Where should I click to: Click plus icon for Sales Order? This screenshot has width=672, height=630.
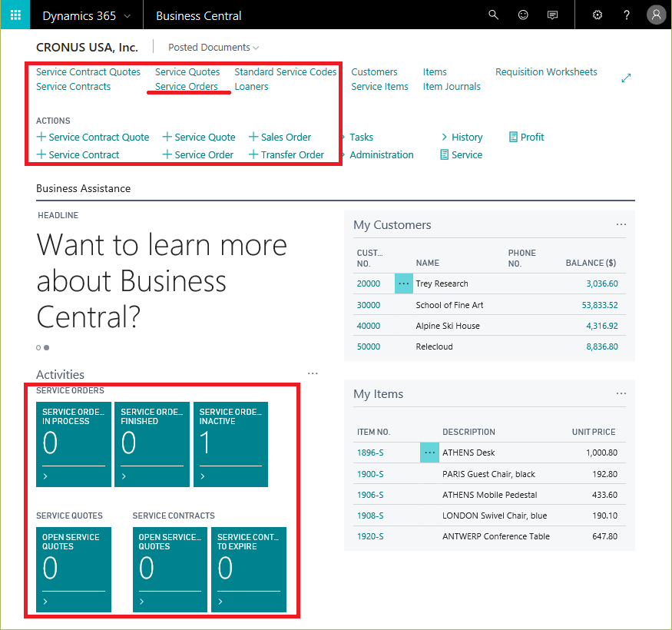[253, 137]
